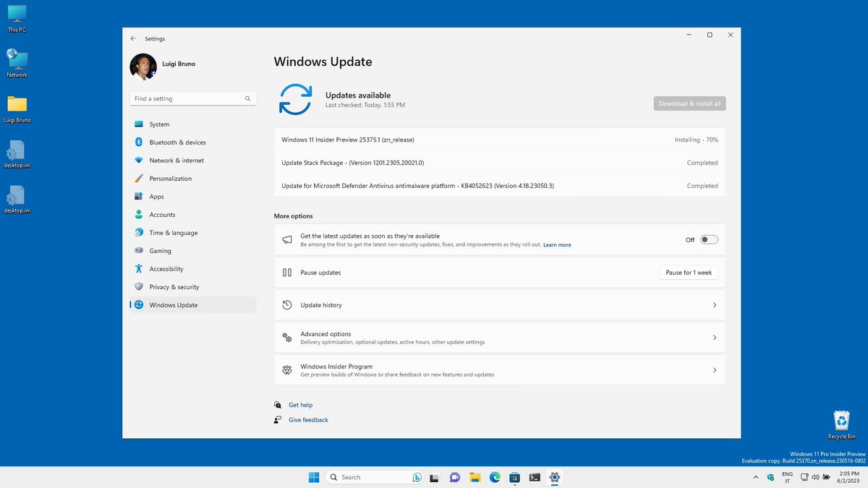Open Accounts settings page
Image resolution: width=868 pixels, height=488 pixels.
pyautogui.click(x=192, y=215)
